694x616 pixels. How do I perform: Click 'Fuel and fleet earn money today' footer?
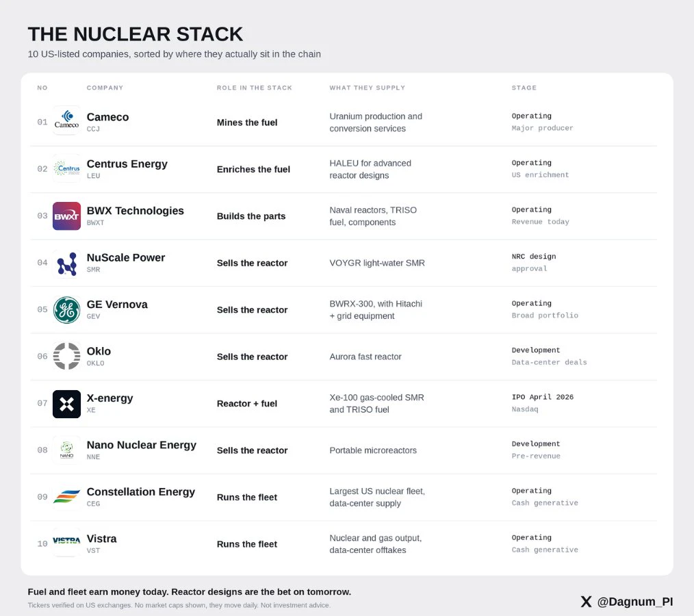(190, 592)
